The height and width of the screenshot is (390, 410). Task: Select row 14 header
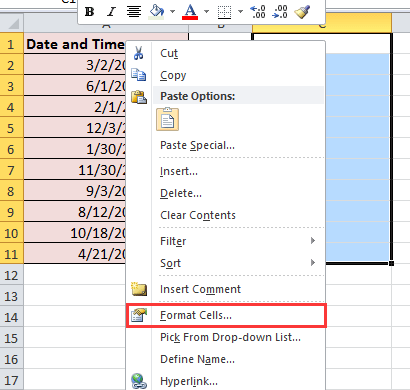12,317
